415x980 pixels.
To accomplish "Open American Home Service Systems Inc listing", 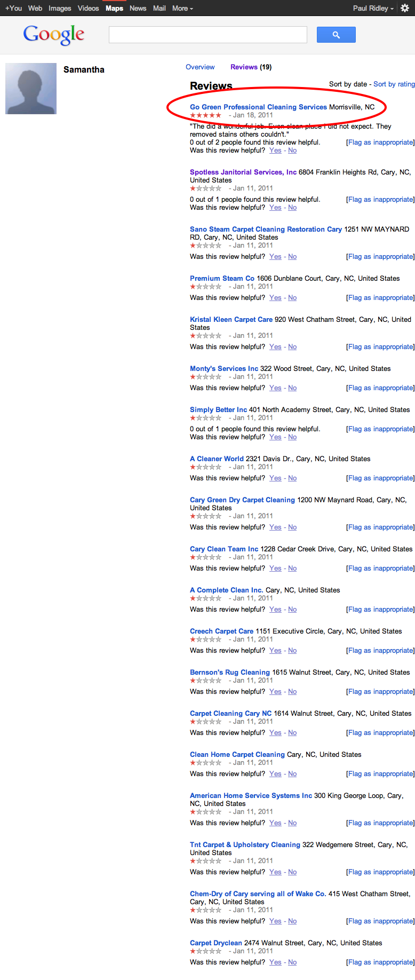I will 251,796.
